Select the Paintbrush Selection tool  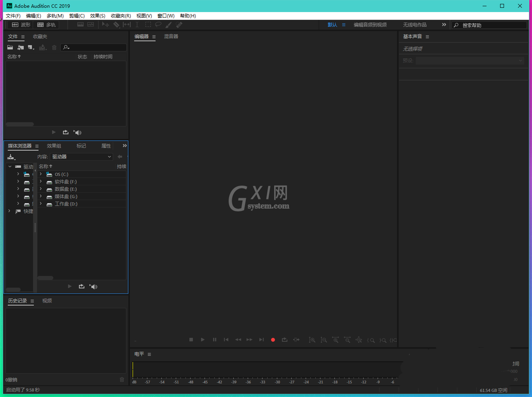point(168,25)
